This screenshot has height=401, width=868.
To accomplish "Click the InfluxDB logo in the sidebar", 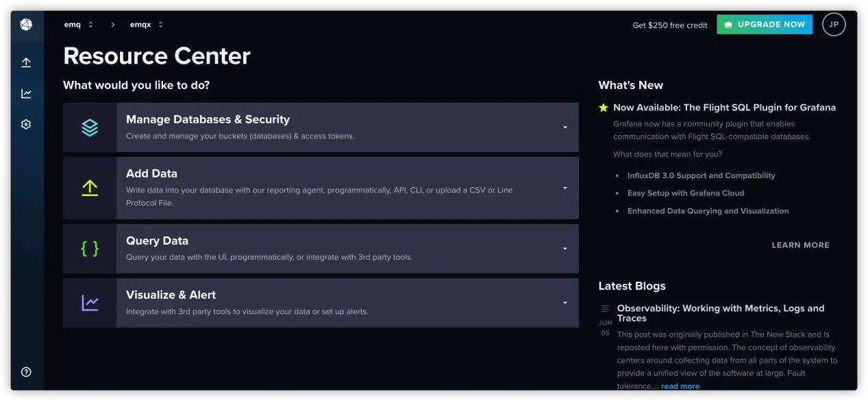I will coord(26,25).
